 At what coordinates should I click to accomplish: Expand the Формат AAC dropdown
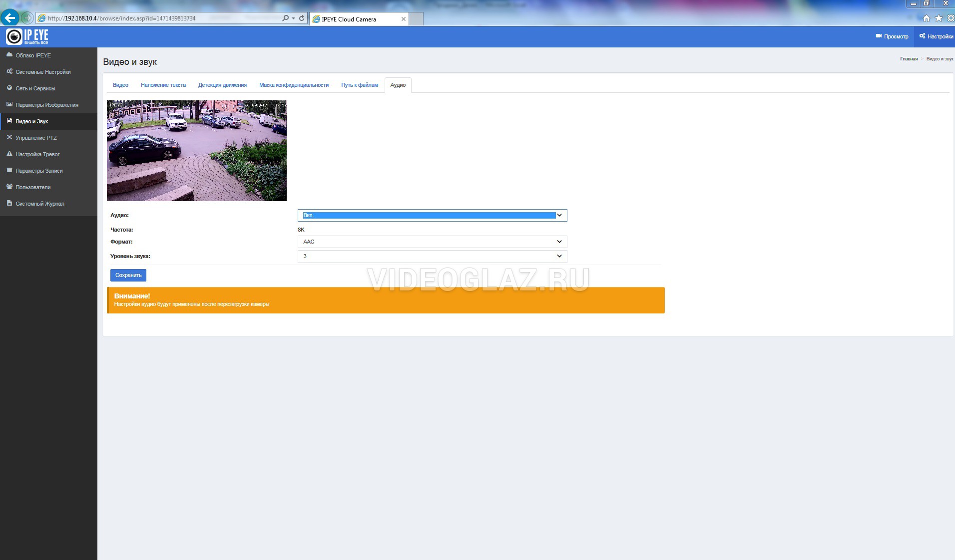click(432, 242)
